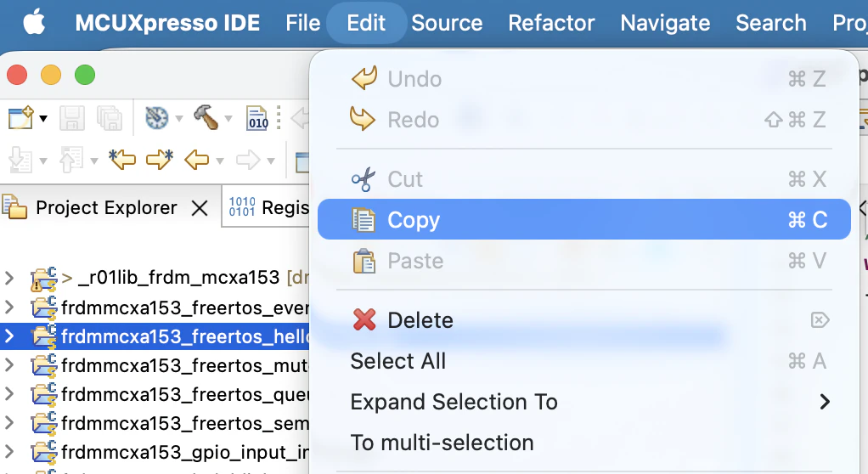This screenshot has height=474, width=868.
Task: Open the Back history dropdown arrow
Action: [x=220, y=161]
